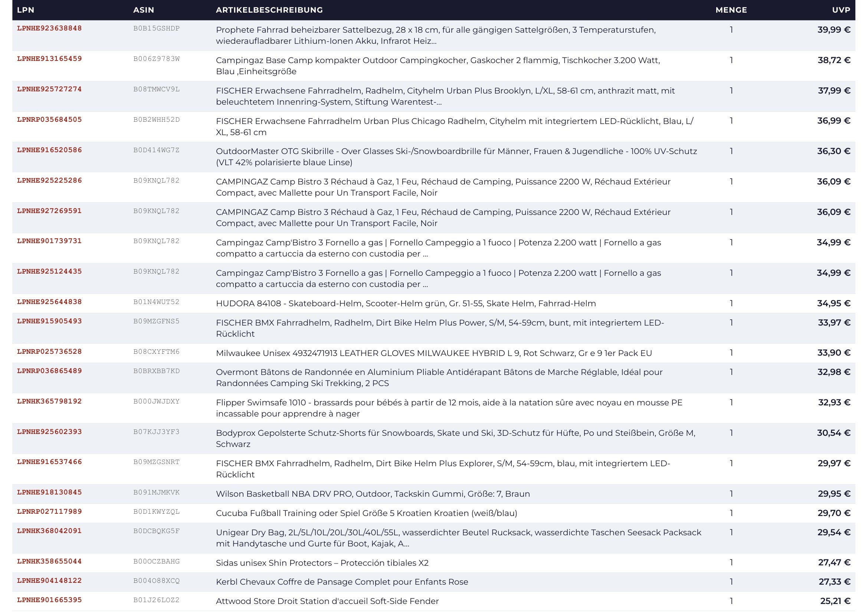Select LPN code LPNHE927269591
This screenshot has width=868, height=614.
click(49, 210)
